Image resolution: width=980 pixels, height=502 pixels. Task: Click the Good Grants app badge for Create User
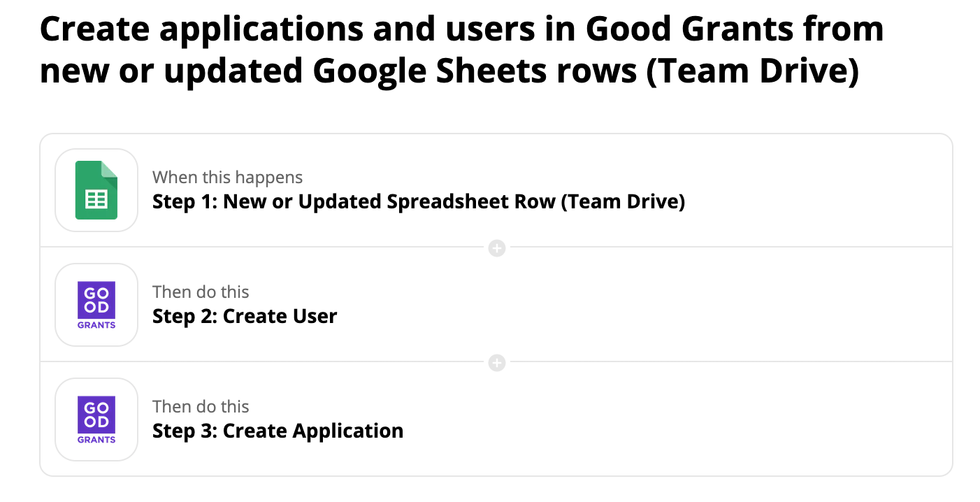point(96,304)
